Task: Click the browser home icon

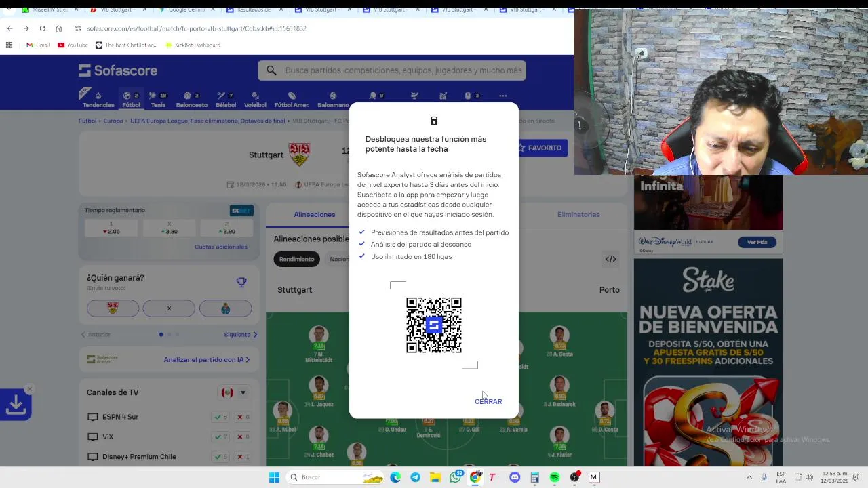Action: click(59, 28)
